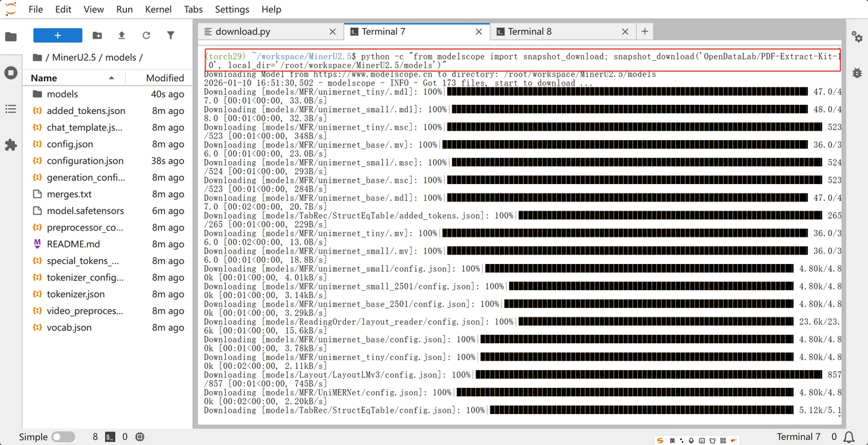868x445 pixels.
Task: Open the Running Terminals and Kernels panel
Action: 11,73
